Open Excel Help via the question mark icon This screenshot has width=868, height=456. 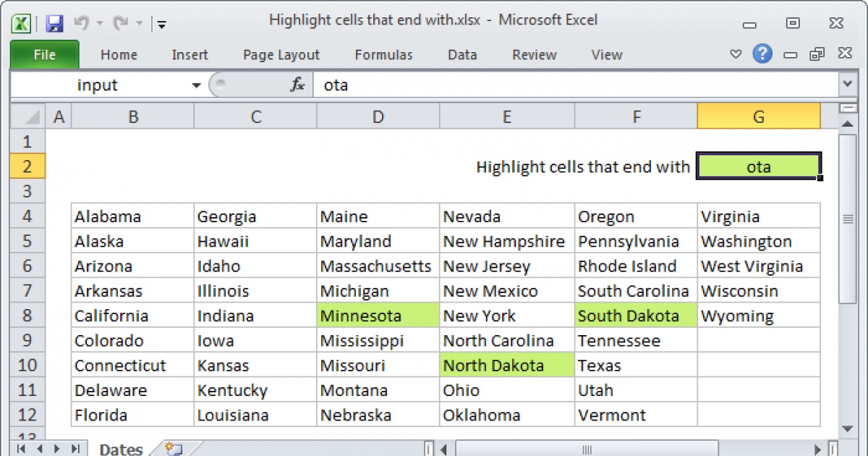pos(762,54)
